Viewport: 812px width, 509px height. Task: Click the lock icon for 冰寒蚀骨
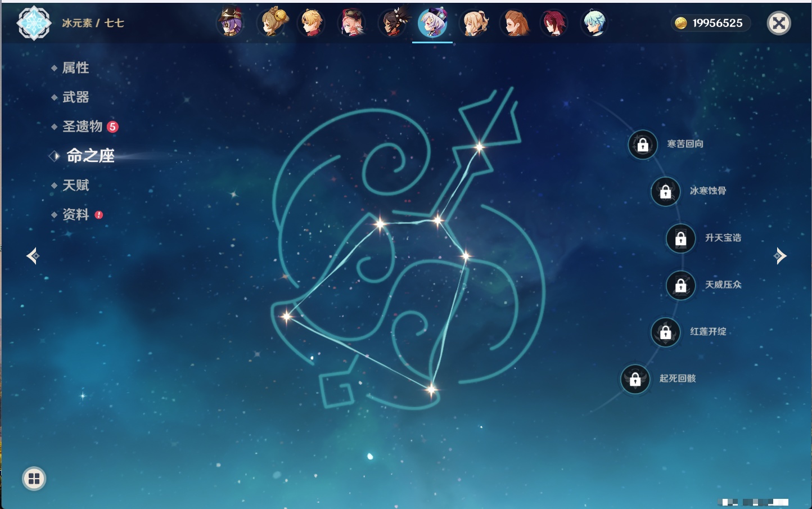coord(666,192)
